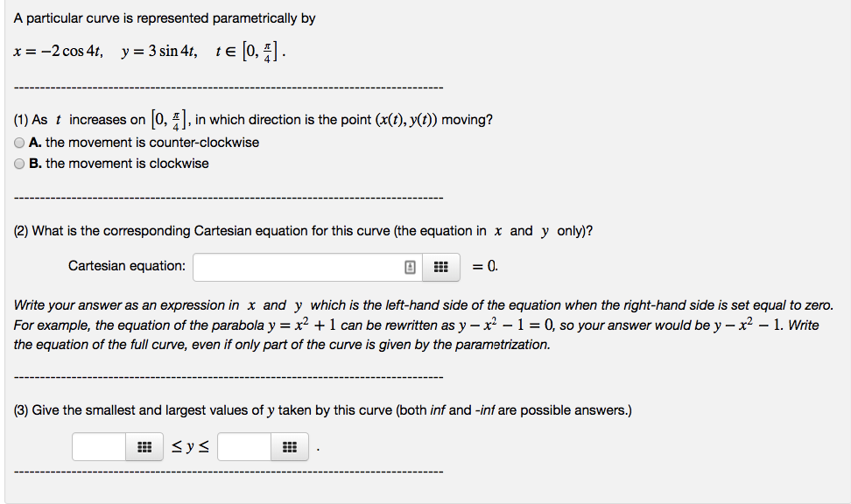Click the unselected radio circle next to option A
Viewport: 851px width, 504px height.
tap(18, 142)
